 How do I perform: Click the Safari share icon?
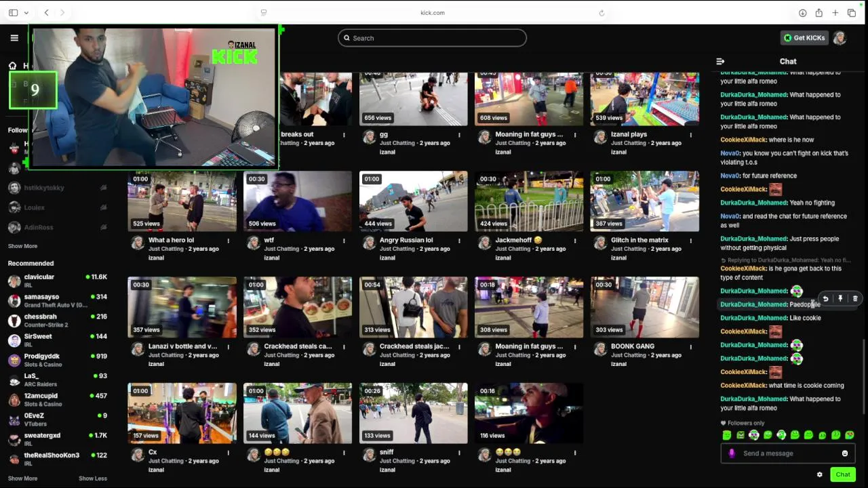click(819, 13)
